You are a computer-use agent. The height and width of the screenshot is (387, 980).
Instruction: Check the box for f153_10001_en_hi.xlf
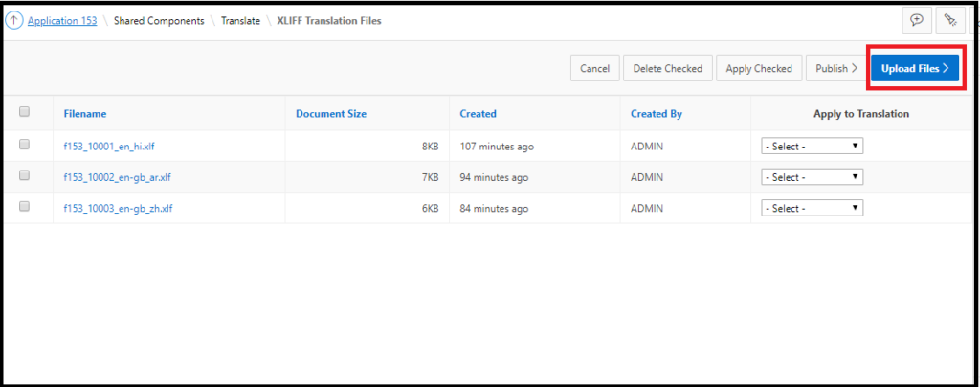pos(25,145)
